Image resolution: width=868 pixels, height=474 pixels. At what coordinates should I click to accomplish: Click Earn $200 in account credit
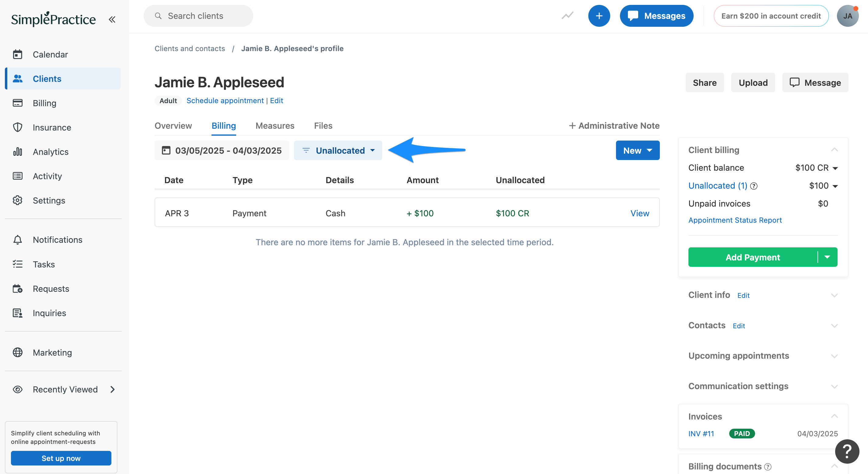point(771,16)
